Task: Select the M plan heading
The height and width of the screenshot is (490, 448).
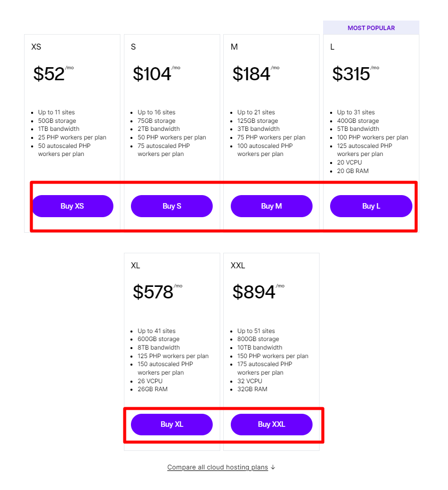Action: pos(234,47)
